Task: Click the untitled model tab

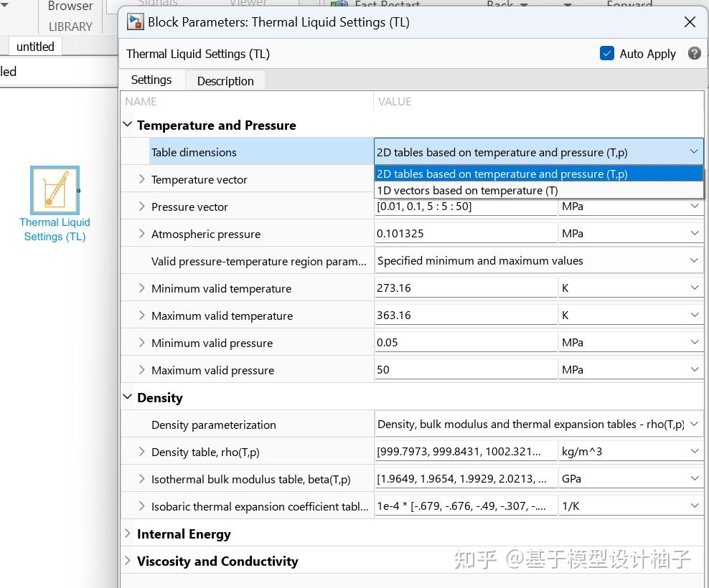Action: [35, 47]
